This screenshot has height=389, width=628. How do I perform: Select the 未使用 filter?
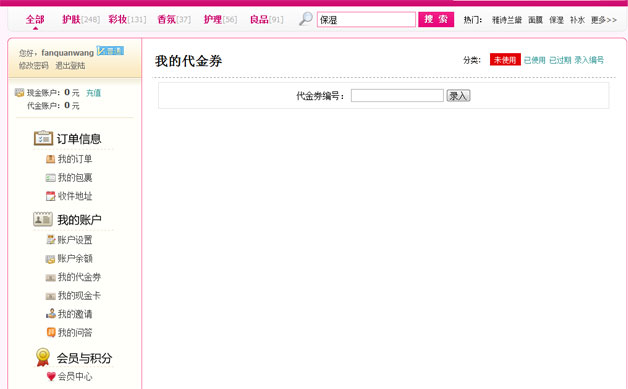505,60
